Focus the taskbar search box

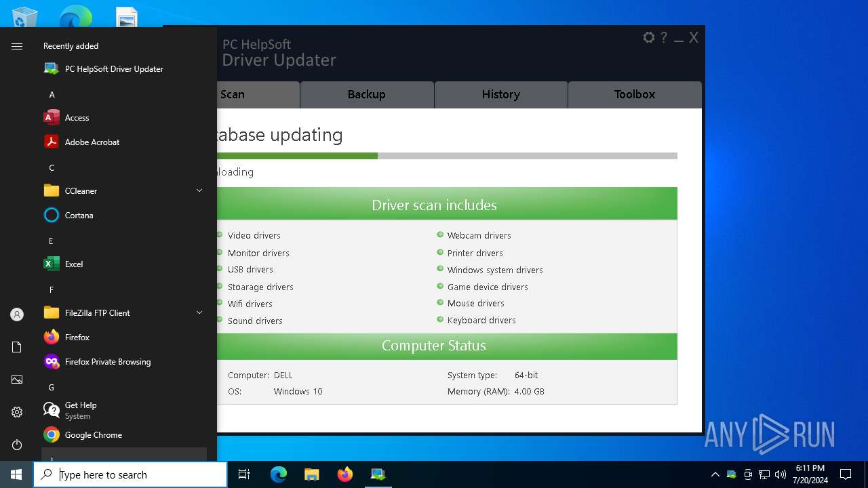click(x=130, y=474)
